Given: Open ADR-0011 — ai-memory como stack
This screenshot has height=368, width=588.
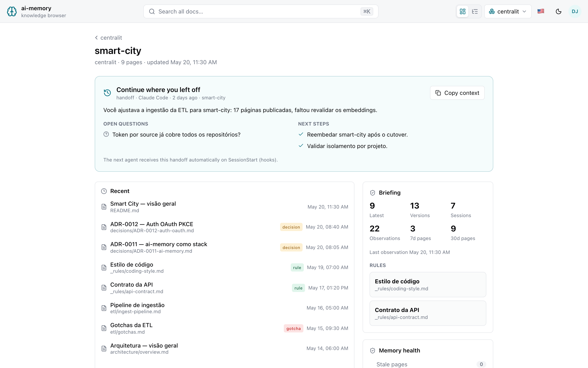Looking at the screenshot, I should pyautogui.click(x=225, y=247).
